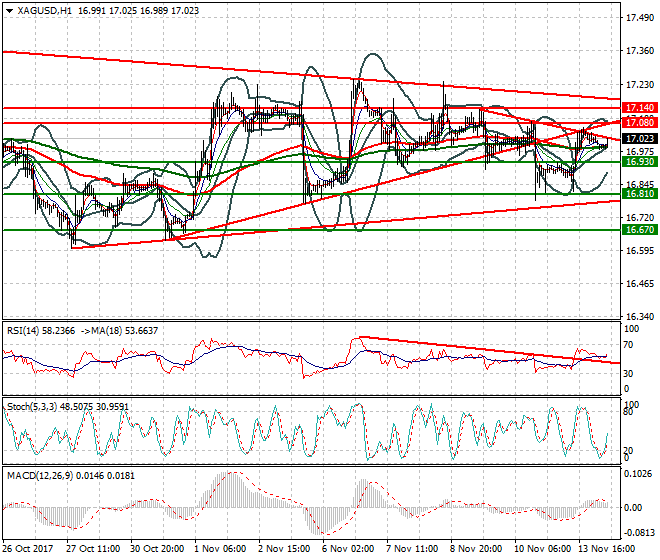Select the 27 Oct 11:00 time label
660x560 pixels.
[x=93, y=549]
